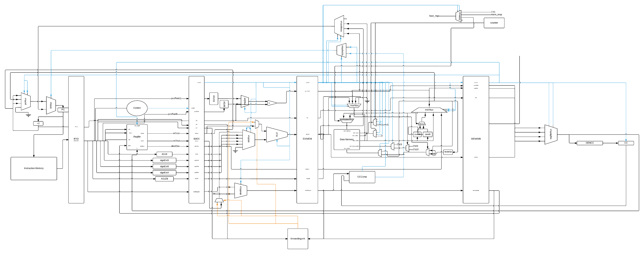
Task: Click the Regfile block
Action: tap(137, 137)
